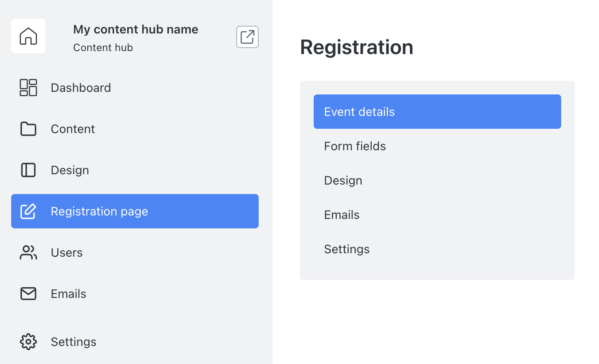The height and width of the screenshot is (364, 599).
Task: Go to Dashboard text label in sidebar
Action: (x=81, y=88)
